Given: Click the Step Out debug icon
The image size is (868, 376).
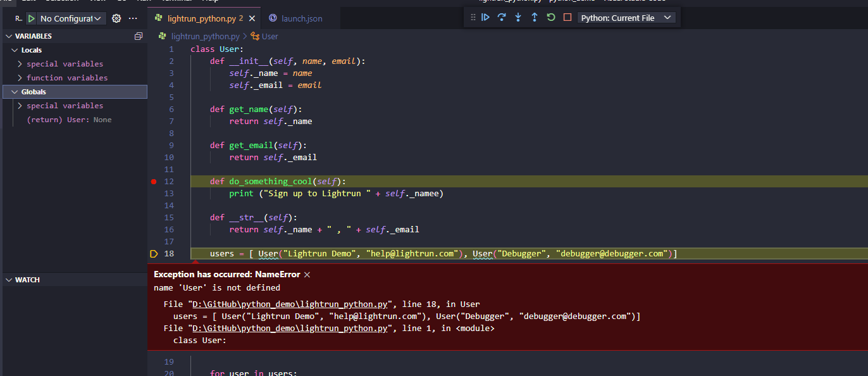Looking at the screenshot, I should click(535, 17).
